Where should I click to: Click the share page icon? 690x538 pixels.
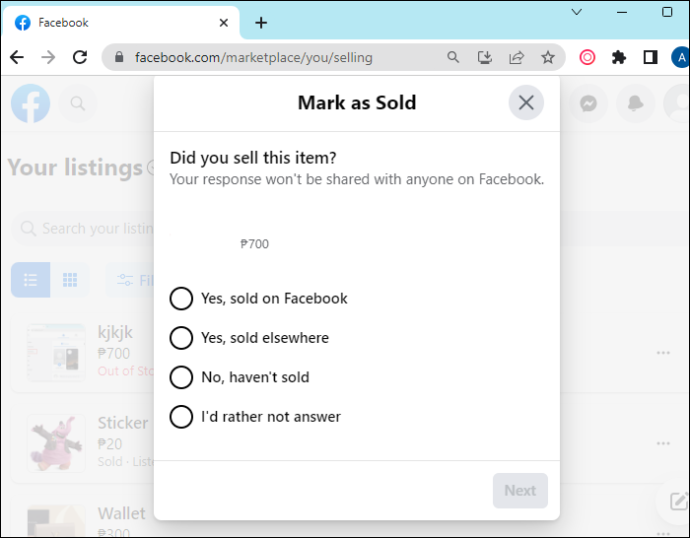[516, 57]
